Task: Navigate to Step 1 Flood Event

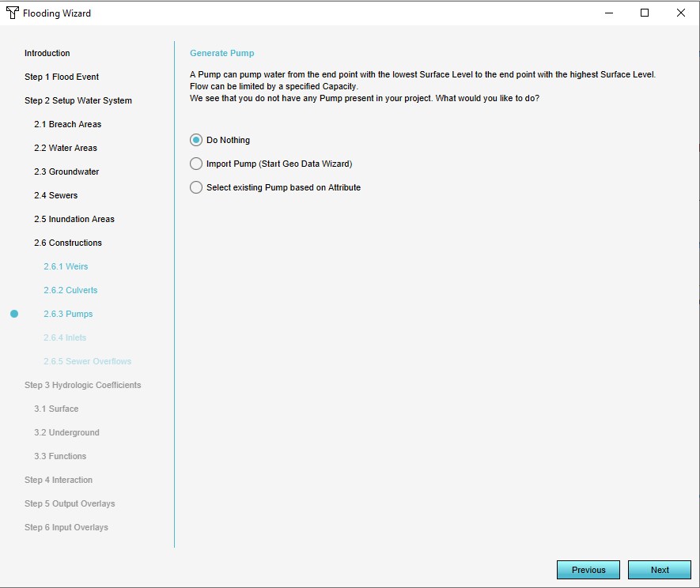Action: 62,77
